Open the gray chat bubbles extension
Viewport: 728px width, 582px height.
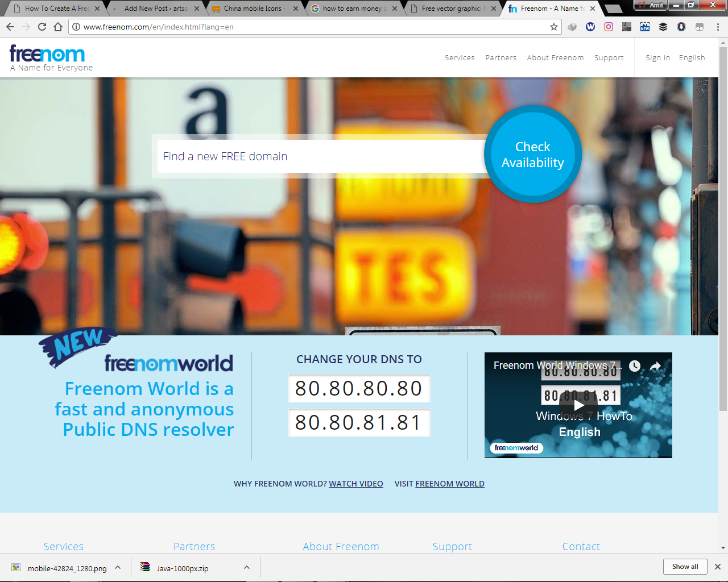(572, 27)
